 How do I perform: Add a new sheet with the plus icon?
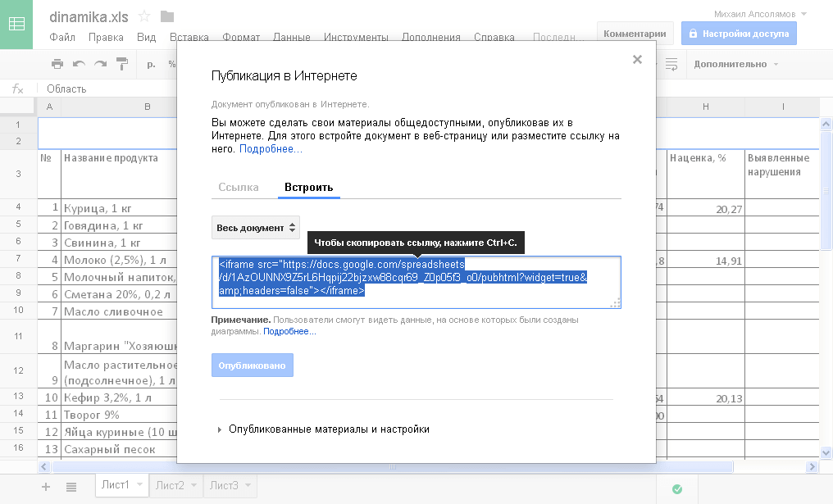pos(46,487)
